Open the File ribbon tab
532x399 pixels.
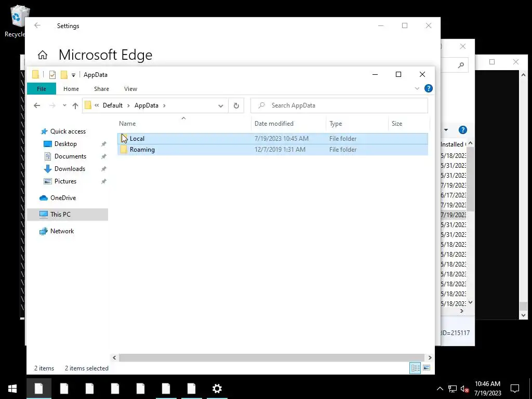coord(42,89)
